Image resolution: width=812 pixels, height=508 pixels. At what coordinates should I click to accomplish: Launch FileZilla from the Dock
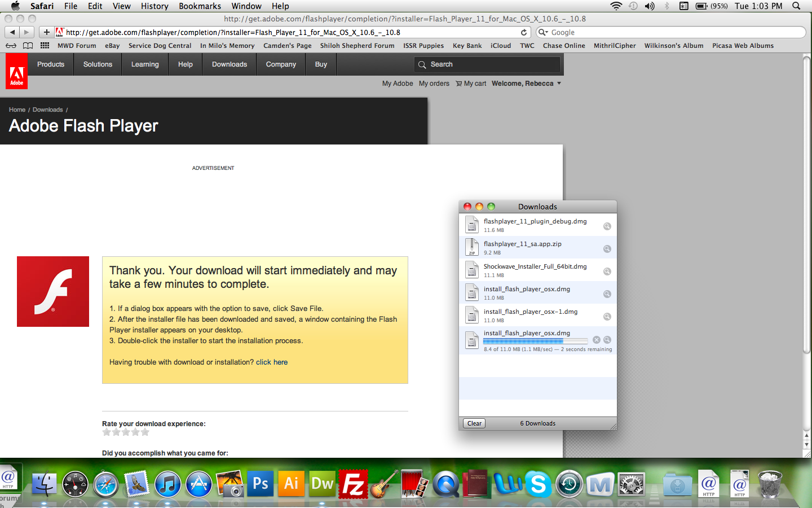coord(354,484)
